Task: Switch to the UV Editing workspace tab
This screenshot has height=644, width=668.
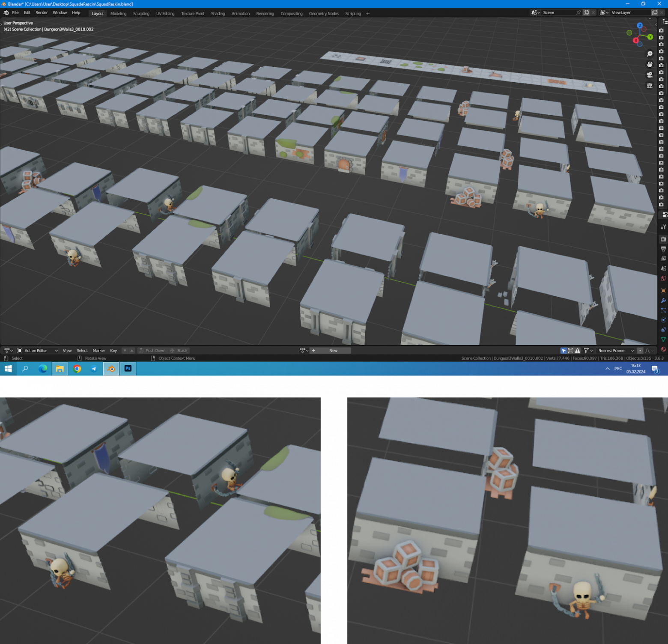Action: pyautogui.click(x=165, y=14)
